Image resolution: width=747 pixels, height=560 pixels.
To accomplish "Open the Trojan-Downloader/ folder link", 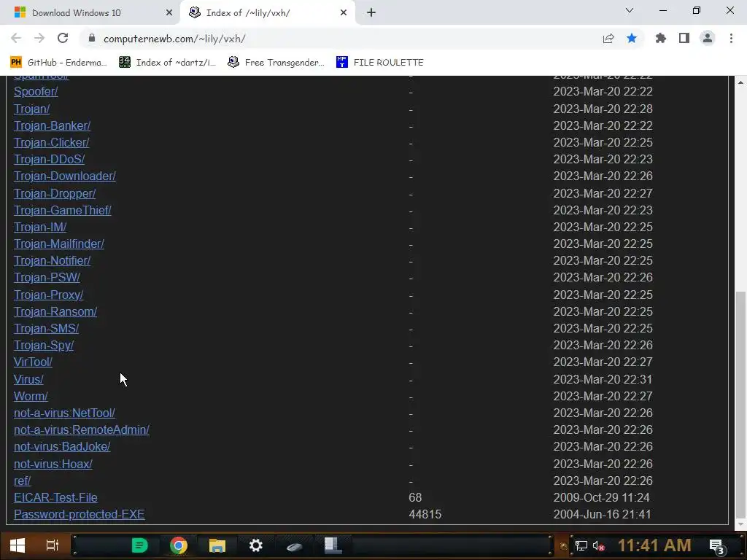I will click(x=65, y=176).
